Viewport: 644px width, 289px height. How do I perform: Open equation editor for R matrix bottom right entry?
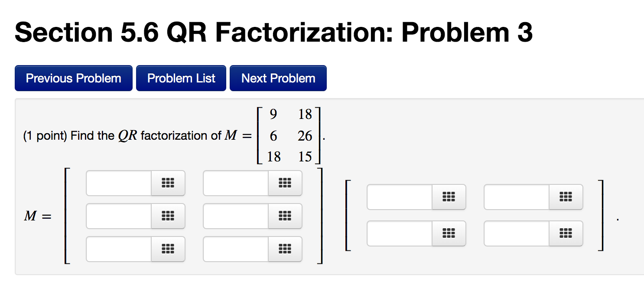(x=566, y=233)
